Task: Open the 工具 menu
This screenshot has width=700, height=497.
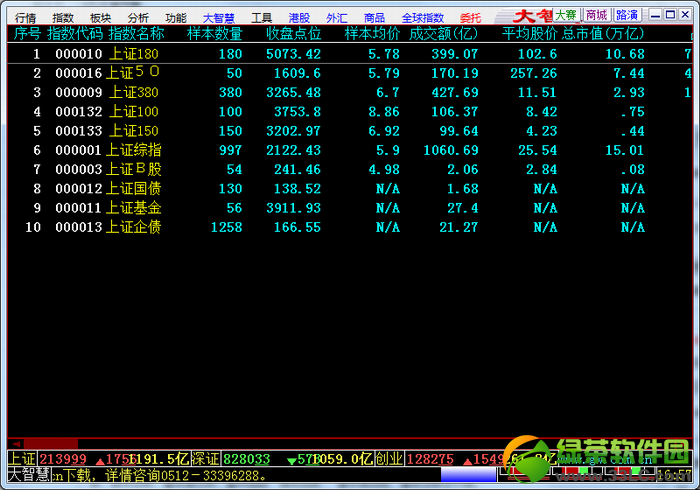Action: coord(262,18)
